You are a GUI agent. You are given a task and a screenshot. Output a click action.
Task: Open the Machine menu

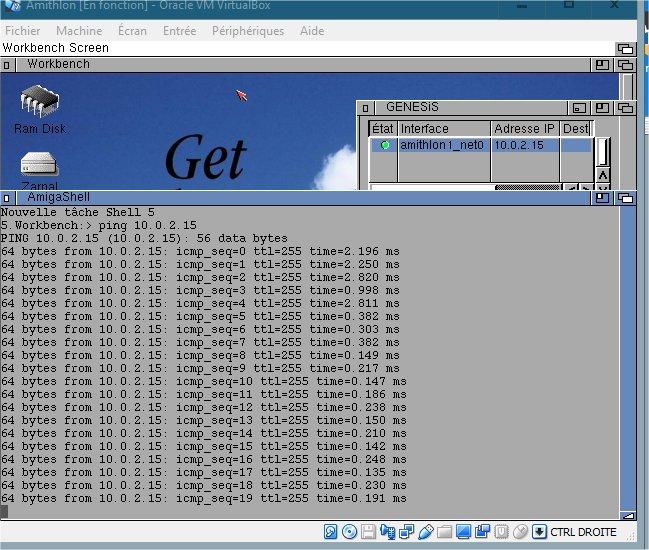click(79, 31)
